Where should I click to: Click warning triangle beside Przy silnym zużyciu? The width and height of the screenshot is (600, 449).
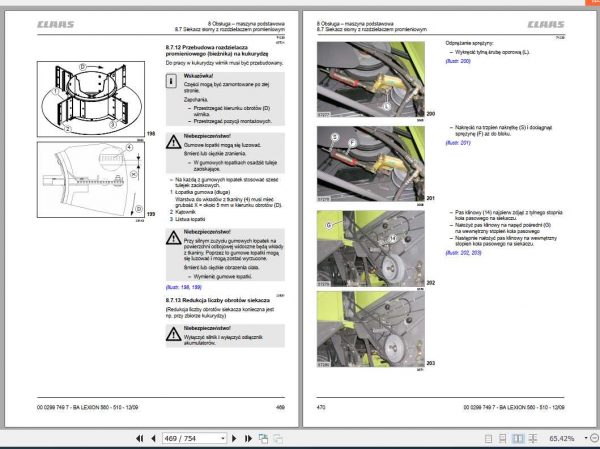point(174,238)
